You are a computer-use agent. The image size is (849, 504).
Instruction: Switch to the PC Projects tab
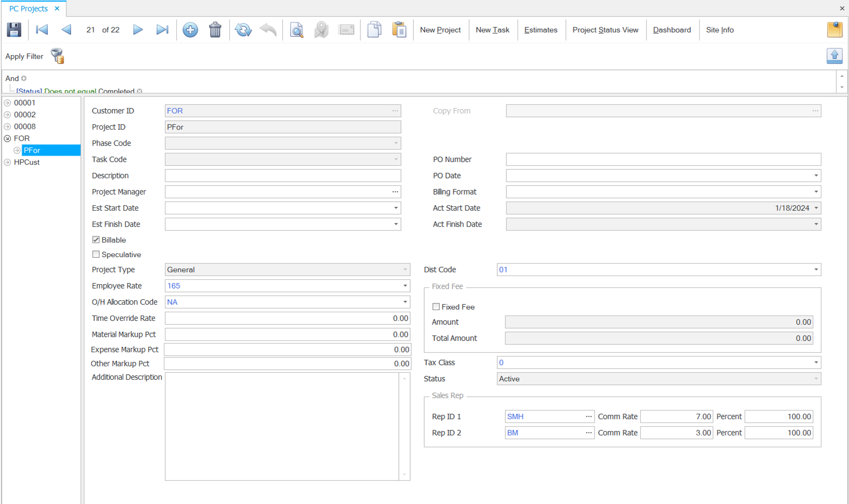click(x=29, y=9)
